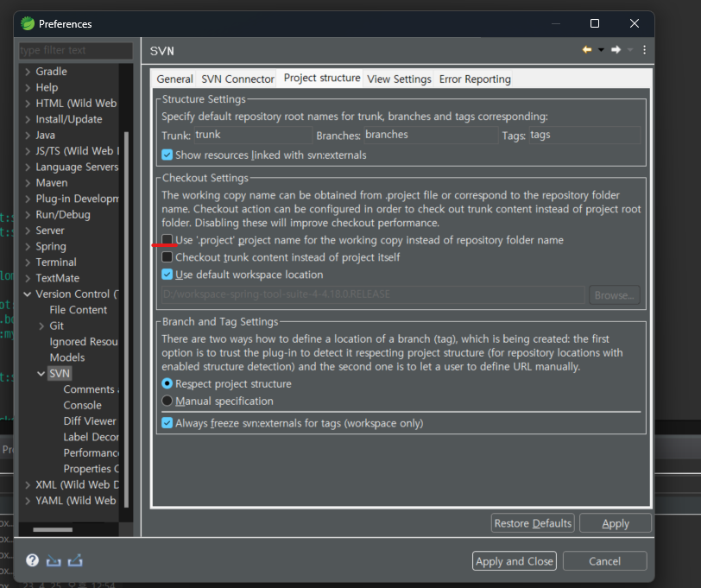Maximize the Preferences window
Screen dimensions: 701x588
(595, 23)
